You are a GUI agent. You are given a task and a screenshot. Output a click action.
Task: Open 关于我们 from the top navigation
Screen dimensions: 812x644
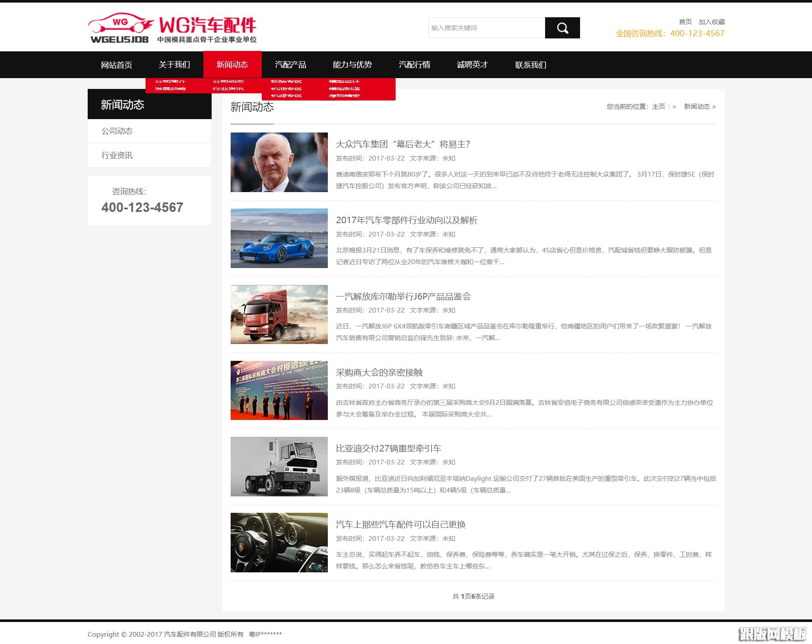(174, 64)
